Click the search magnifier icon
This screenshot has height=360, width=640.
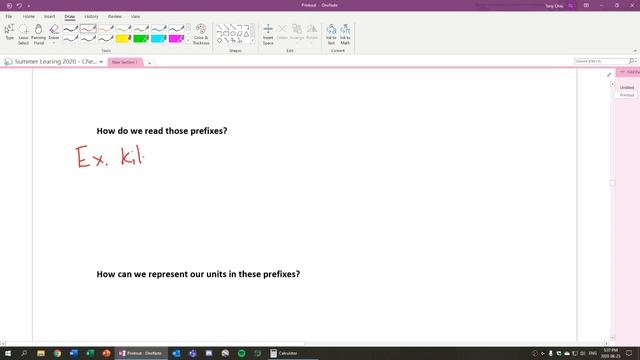[631, 61]
